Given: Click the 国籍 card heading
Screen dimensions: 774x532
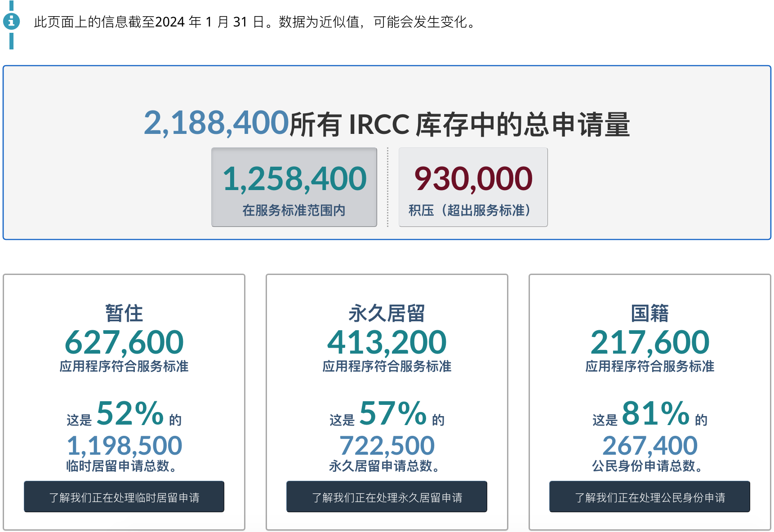Looking at the screenshot, I should pyautogui.click(x=649, y=313).
